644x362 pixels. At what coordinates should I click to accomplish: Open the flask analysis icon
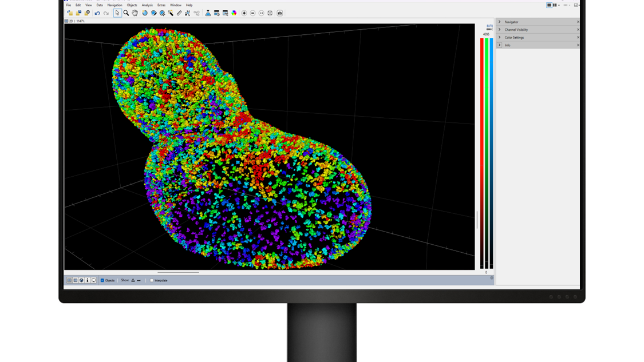click(208, 13)
